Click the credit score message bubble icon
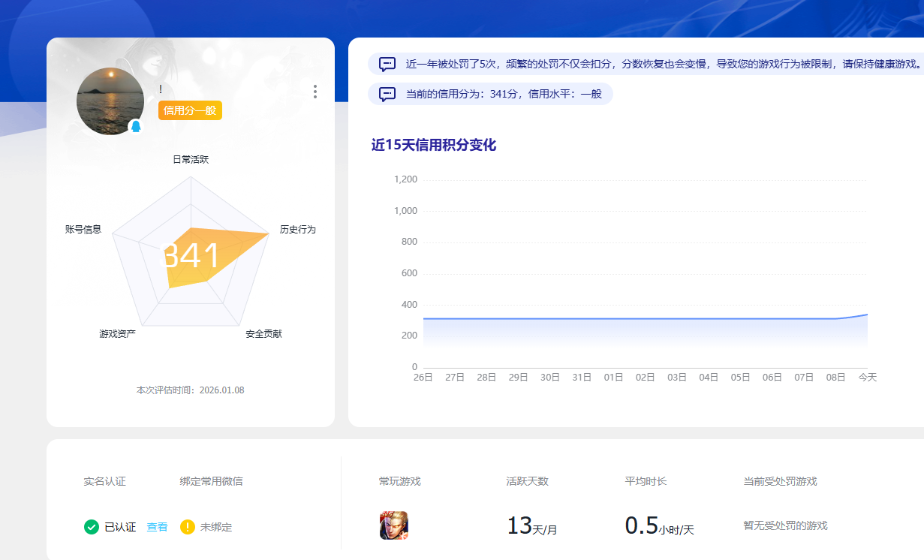 click(386, 93)
